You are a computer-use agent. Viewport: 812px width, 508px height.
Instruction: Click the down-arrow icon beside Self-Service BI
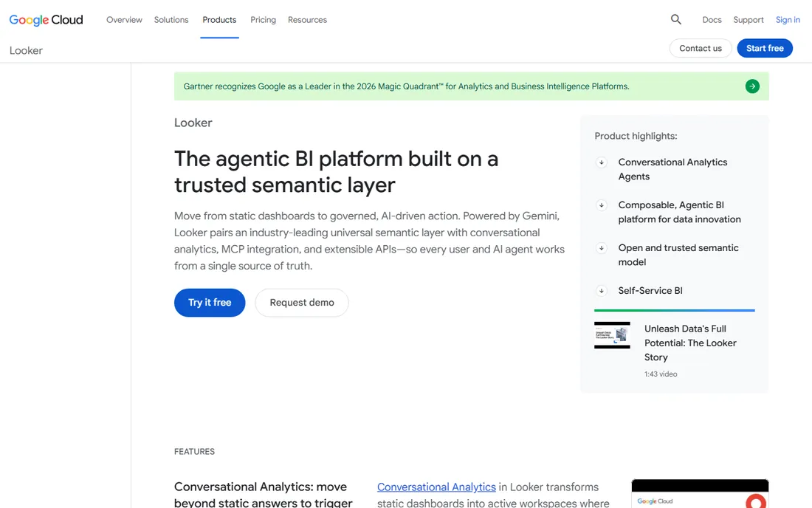pos(601,290)
